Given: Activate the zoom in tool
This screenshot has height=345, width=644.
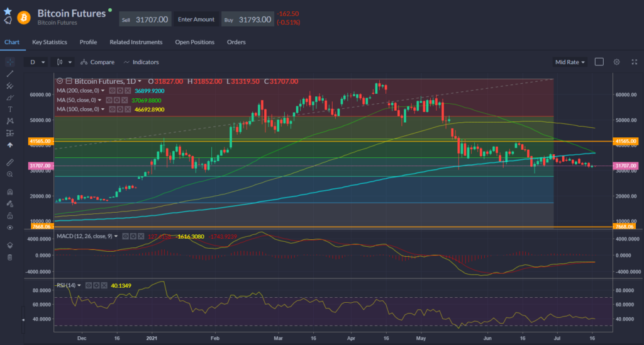Looking at the screenshot, I should (10, 174).
